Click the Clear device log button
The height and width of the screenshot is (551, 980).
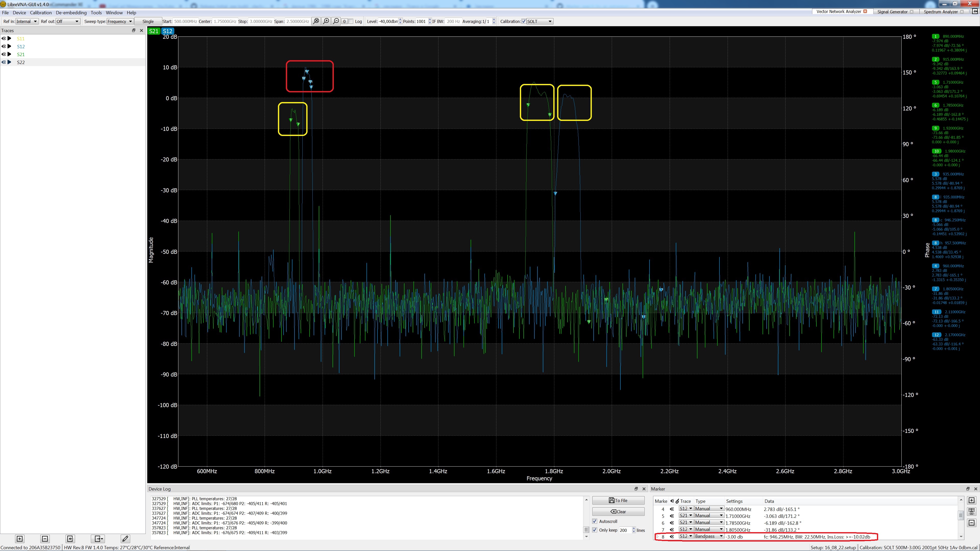(x=618, y=511)
